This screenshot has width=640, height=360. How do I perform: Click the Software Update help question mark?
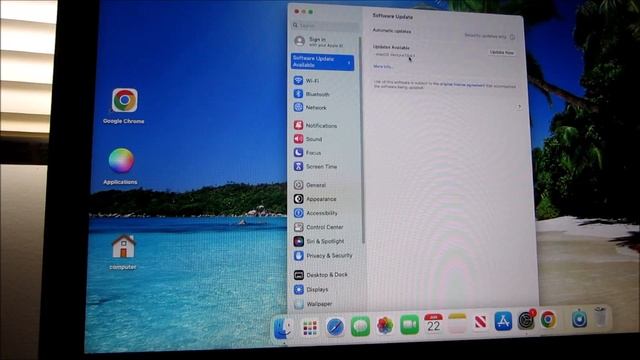[x=519, y=107]
